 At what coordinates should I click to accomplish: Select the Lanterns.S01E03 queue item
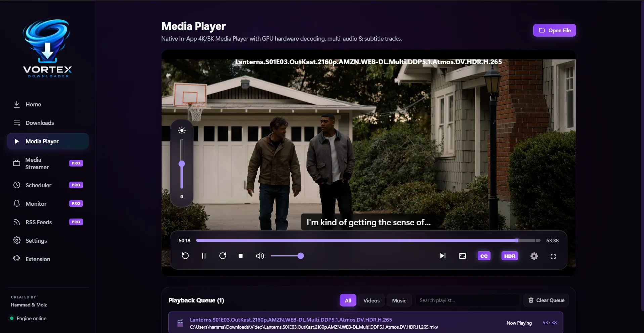pos(366,323)
